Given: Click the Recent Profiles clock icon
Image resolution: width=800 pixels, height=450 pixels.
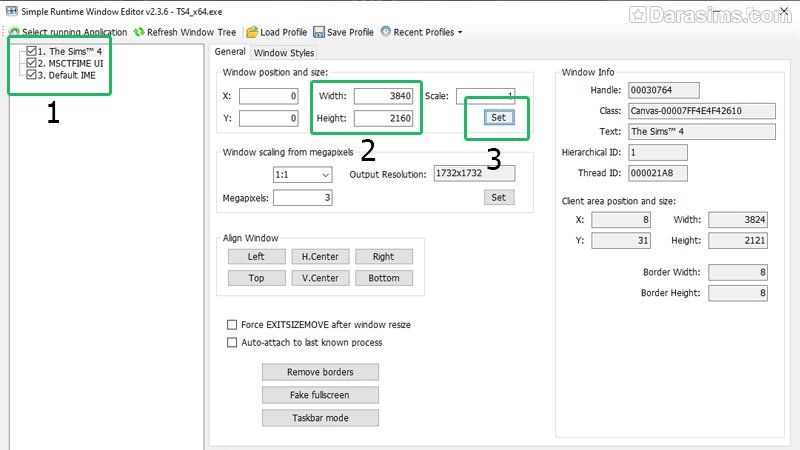Looking at the screenshot, I should point(386,32).
